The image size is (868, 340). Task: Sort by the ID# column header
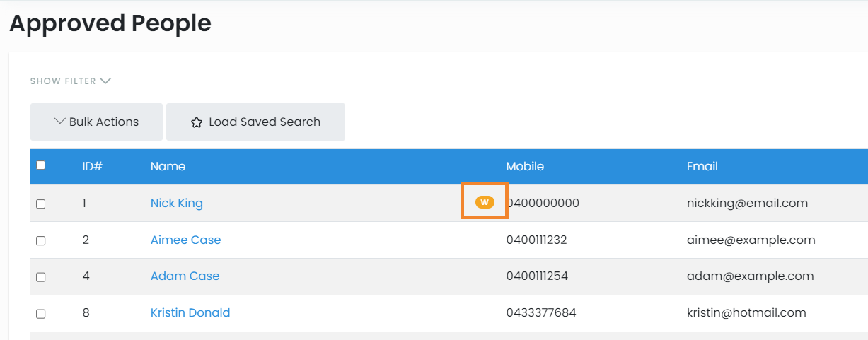92,166
